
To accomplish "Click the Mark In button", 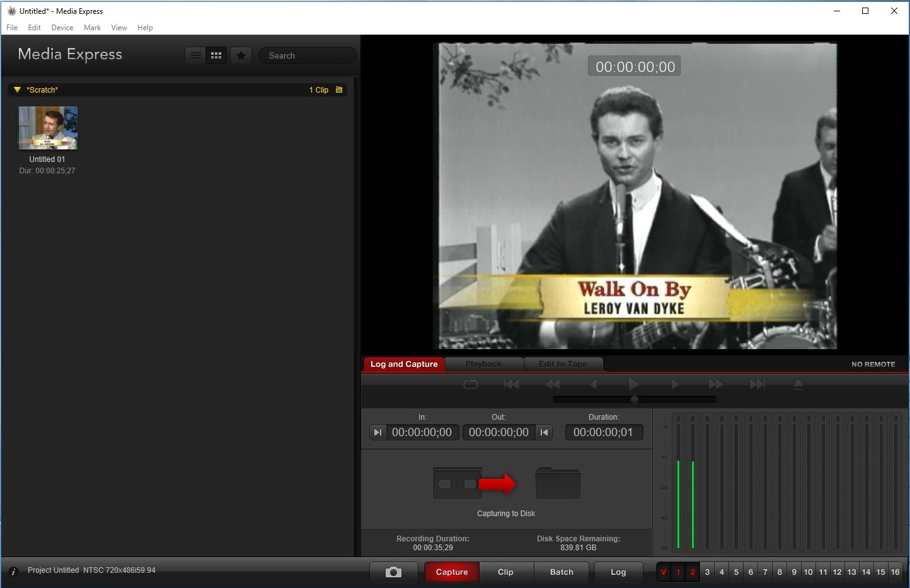I will click(377, 432).
